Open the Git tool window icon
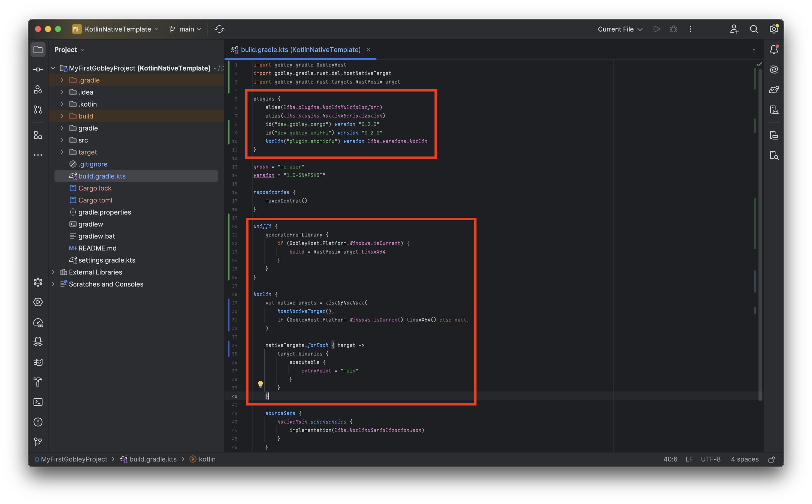This screenshot has height=504, width=812. pos(38,442)
